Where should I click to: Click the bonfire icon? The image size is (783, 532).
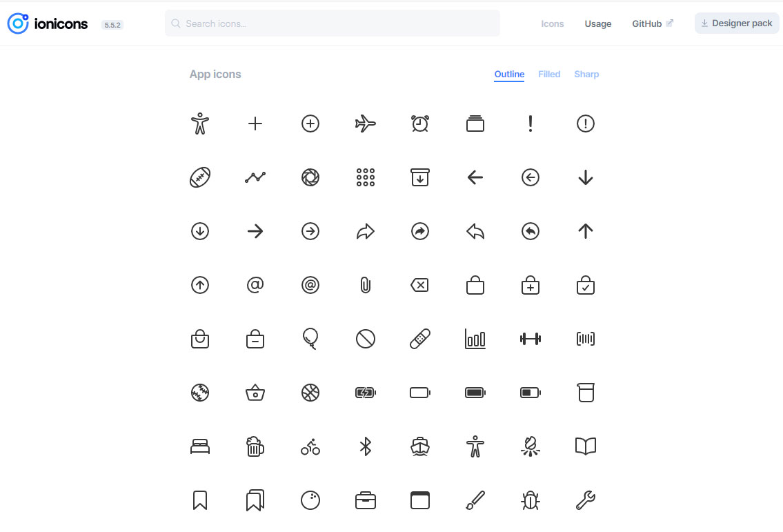coord(530,446)
